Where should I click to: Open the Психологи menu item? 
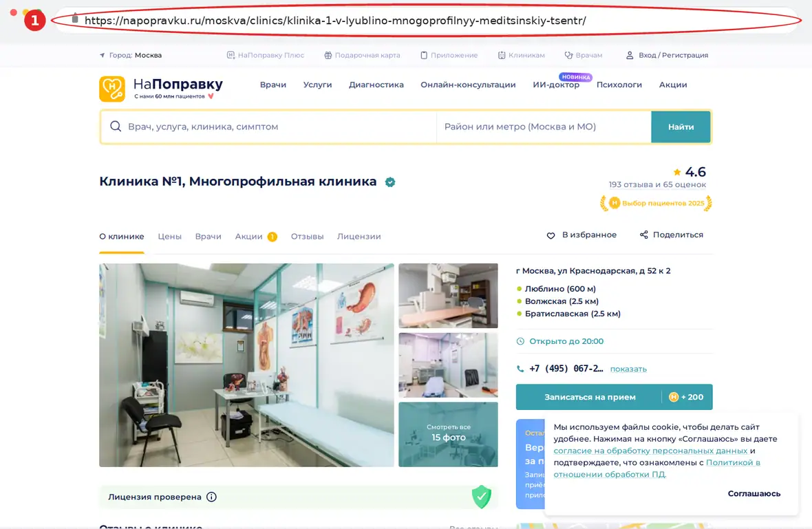[619, 85]
